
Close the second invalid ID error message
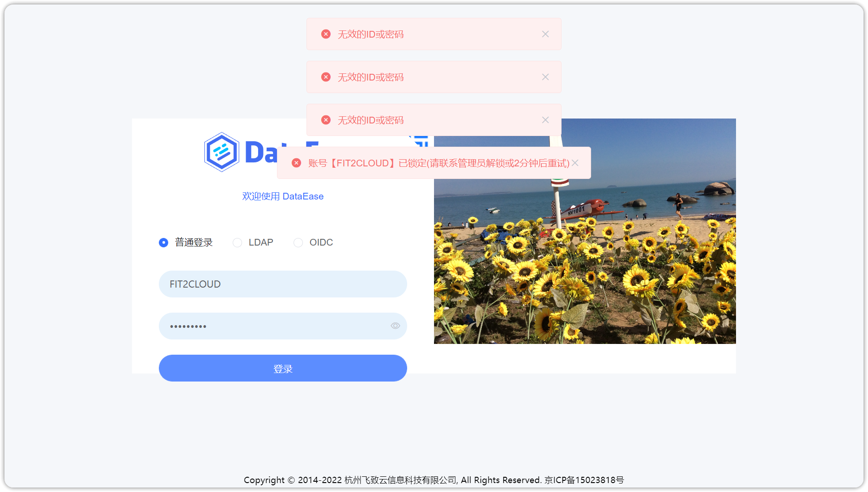pos(545,77)
